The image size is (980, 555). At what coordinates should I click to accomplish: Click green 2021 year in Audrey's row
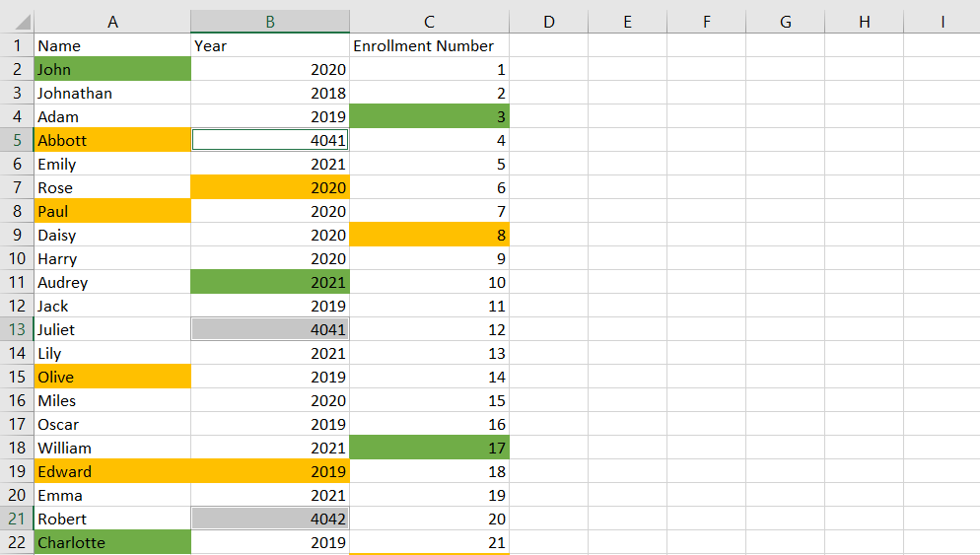pos(270,282)
